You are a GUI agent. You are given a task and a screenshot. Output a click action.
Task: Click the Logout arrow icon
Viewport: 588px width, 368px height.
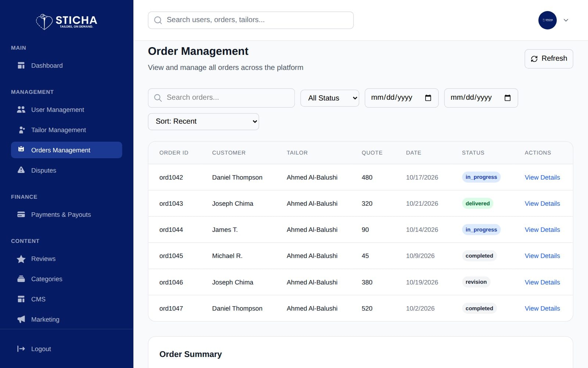point(21,349)
